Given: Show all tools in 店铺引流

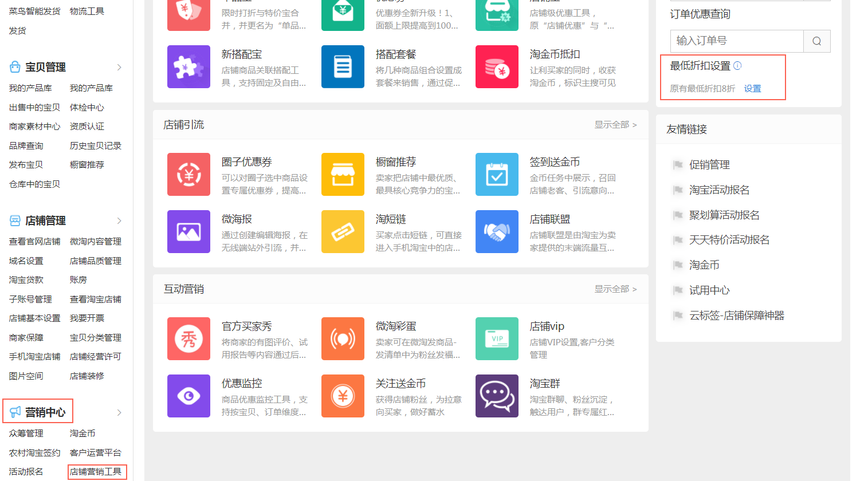Looking at the screenshot, I should (x=615, y=125).
